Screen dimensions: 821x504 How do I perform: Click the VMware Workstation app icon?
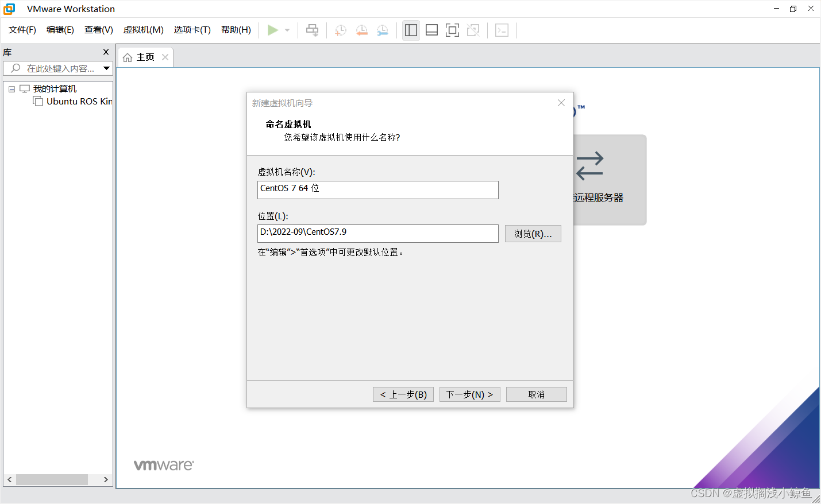[9, 9]
